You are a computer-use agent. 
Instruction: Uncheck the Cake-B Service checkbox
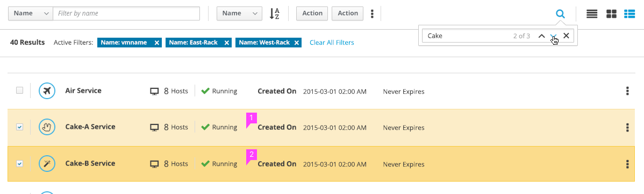[x=19, y=163]
